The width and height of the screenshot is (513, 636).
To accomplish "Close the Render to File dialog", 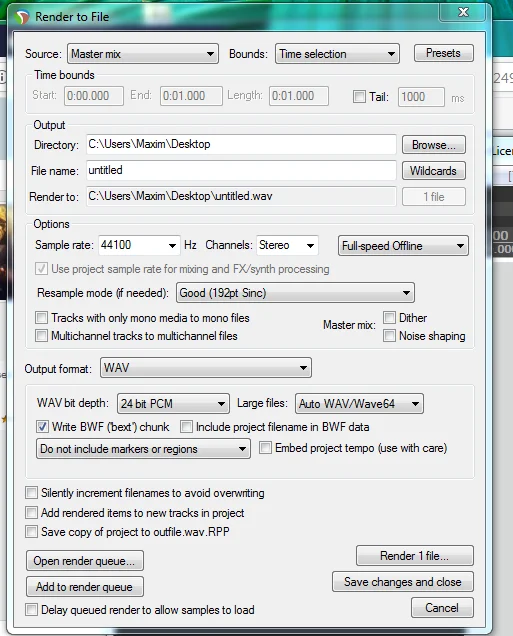I will coord(462,12).
